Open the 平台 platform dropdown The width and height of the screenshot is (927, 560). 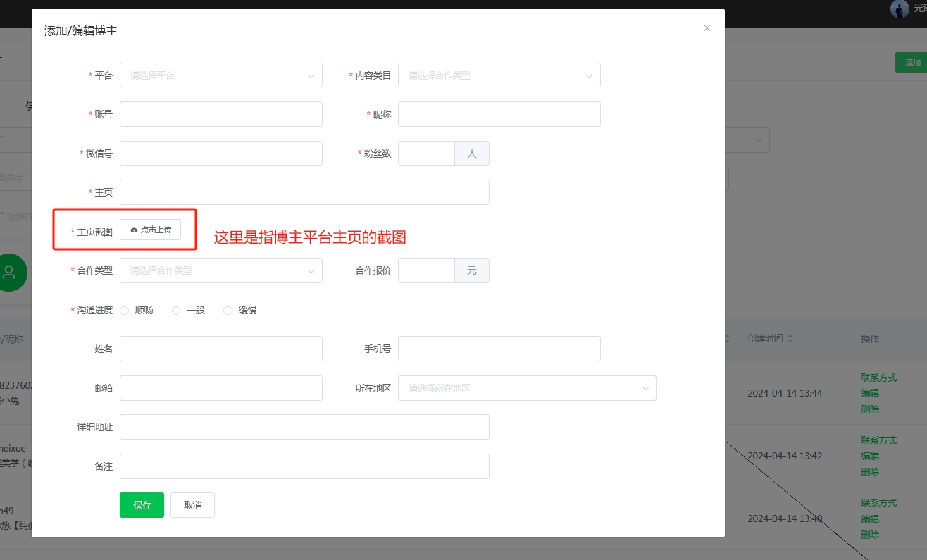(221, 75)
